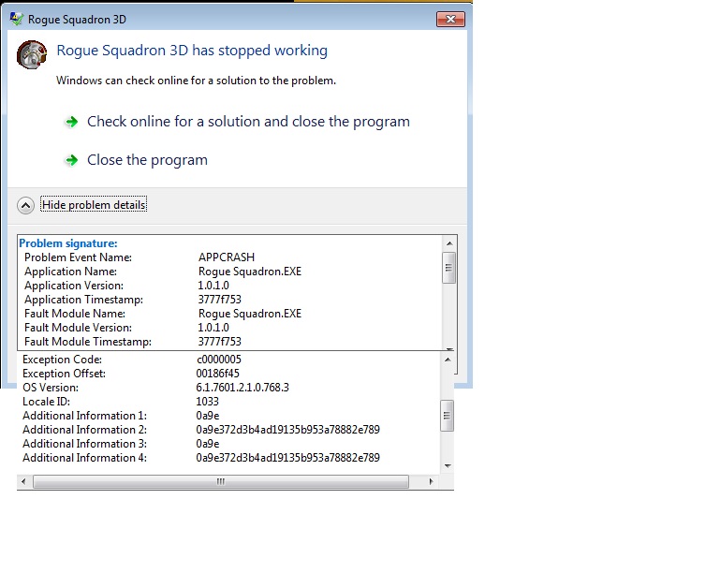Image resolution: width=720 pixels, height=588 pixels.
Task: Click Application Name value Rogue Squadron.EXE
Action: point(250,272)
